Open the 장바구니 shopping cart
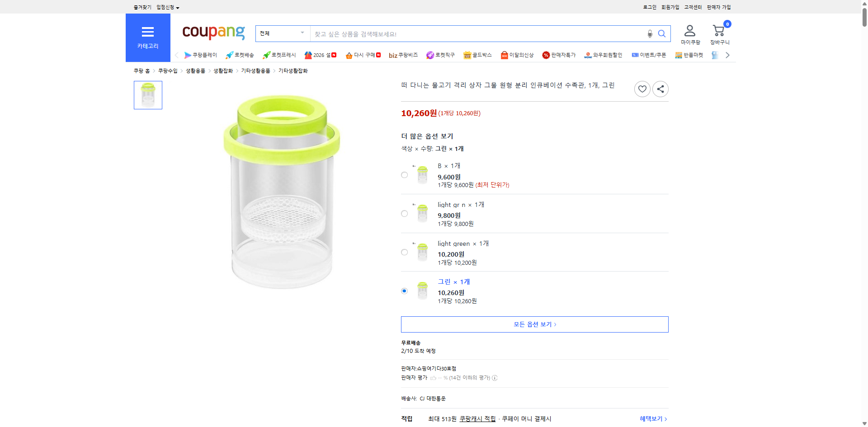Image resolution: width=868 pixels, height=427 pixels. pos(718,32)
